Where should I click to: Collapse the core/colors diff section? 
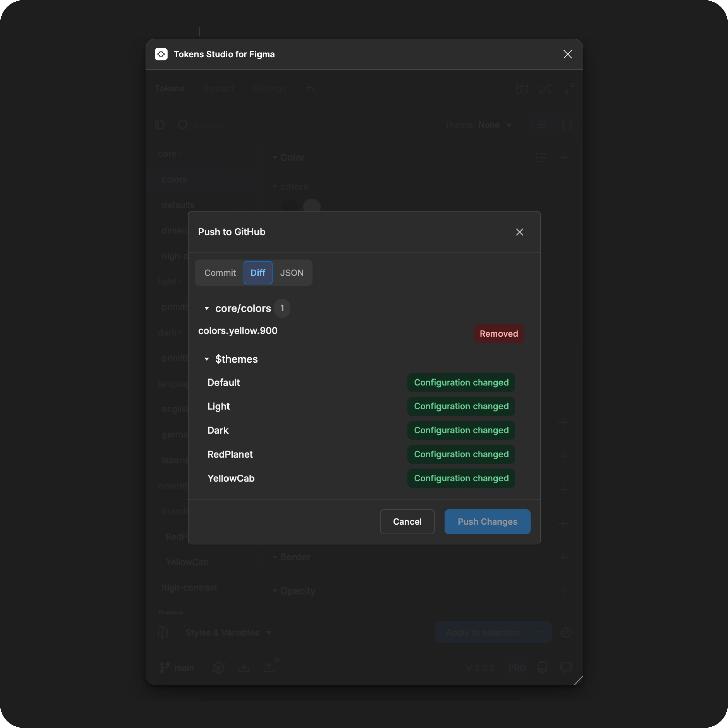(x=207, y=308)
